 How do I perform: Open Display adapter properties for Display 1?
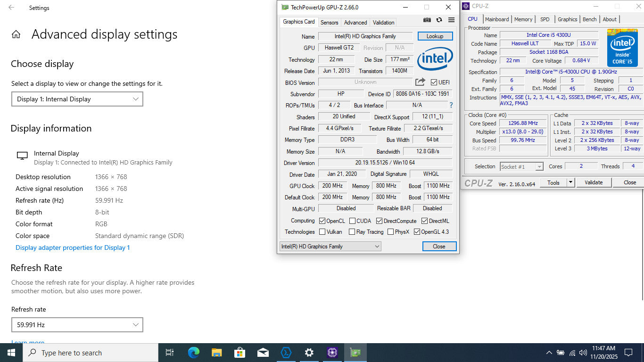click(73, 247)
